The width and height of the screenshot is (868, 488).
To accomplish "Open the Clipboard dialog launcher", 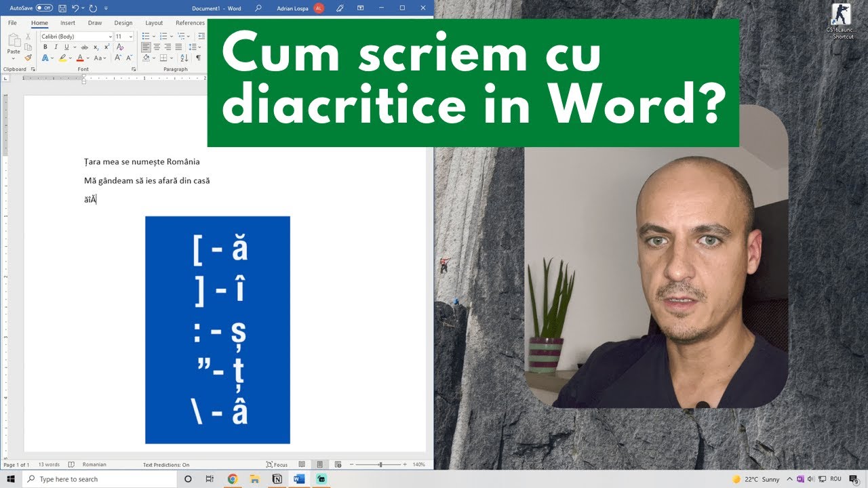I will pos(33,69).
